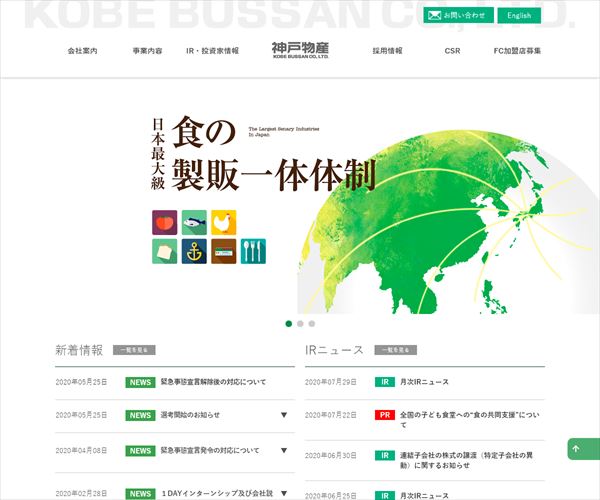Click the anchor icon tile
600x500 pixels.
194,251
